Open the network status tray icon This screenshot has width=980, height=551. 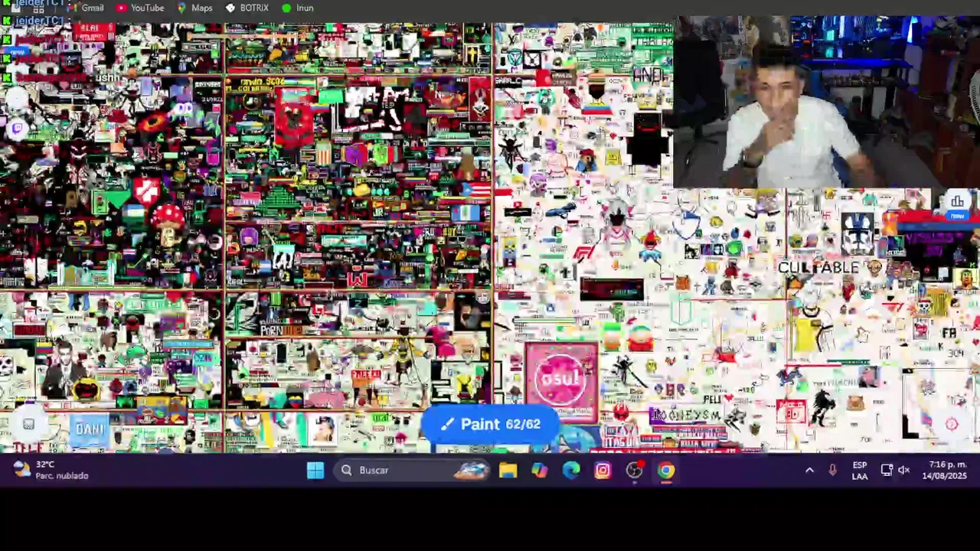887,470
